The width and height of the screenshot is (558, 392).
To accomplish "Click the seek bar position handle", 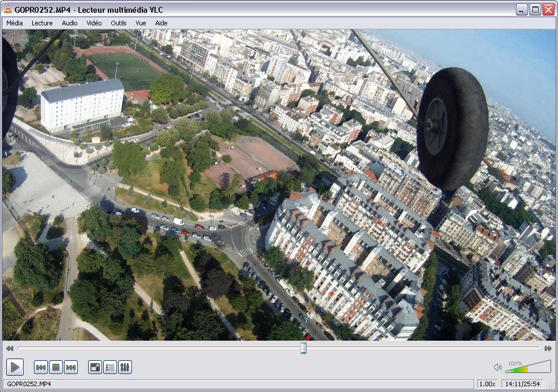I will tap(303, 348).
